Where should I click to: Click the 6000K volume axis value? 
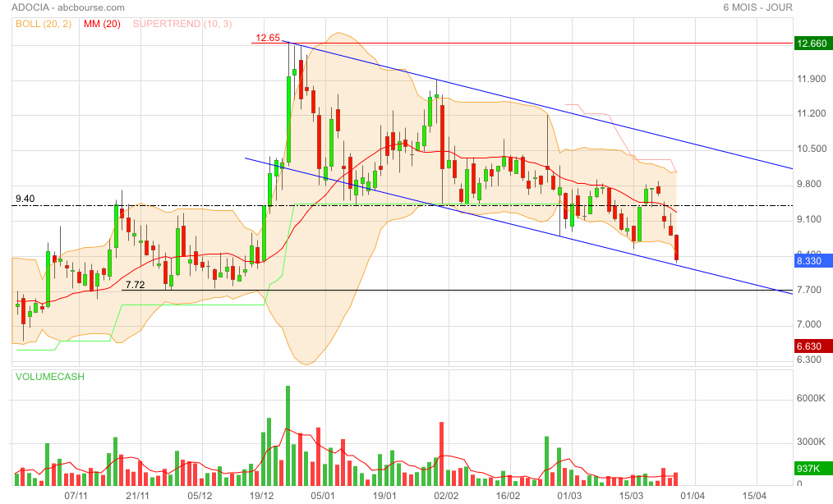[811, 398]
